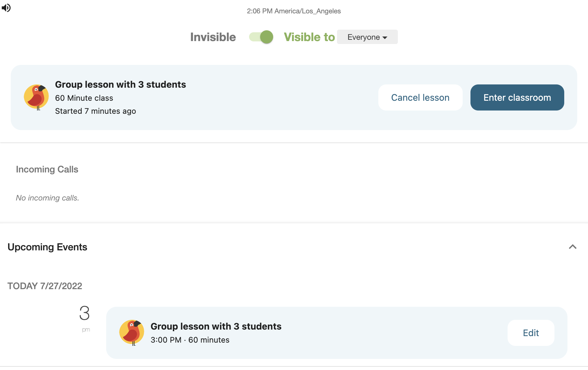Click the Upcoming Events heading

click(48, 247)
